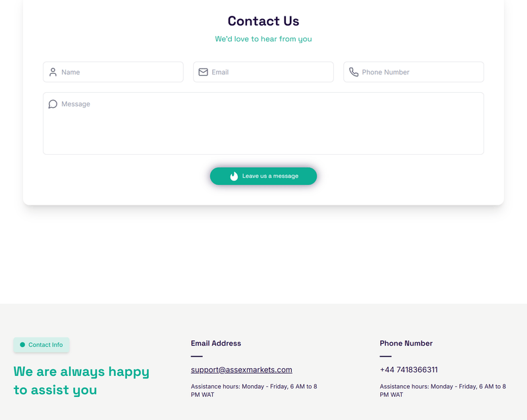Click the person icon in Name field
Screen dimensions: 527x420
point(53,72)
